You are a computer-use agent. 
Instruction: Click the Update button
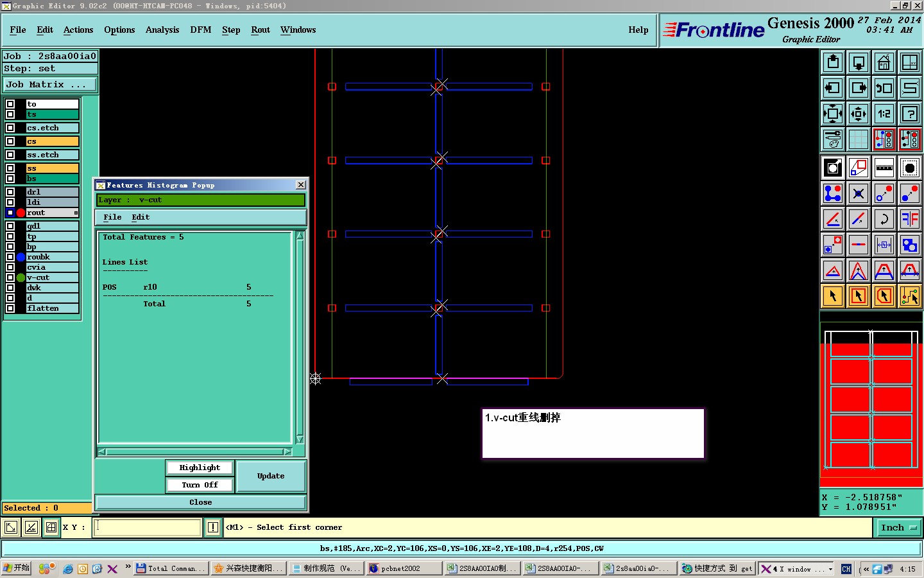(271, 476)
